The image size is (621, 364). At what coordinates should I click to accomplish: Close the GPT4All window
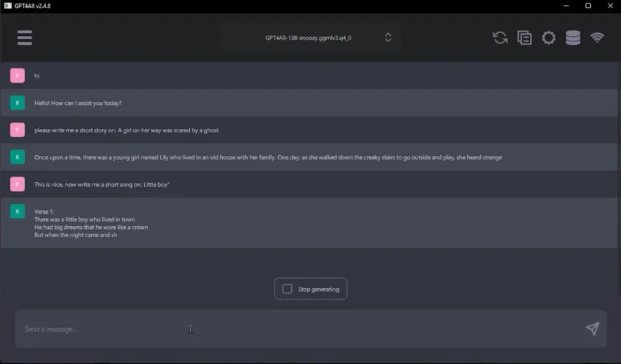click(x=611, y=6)
